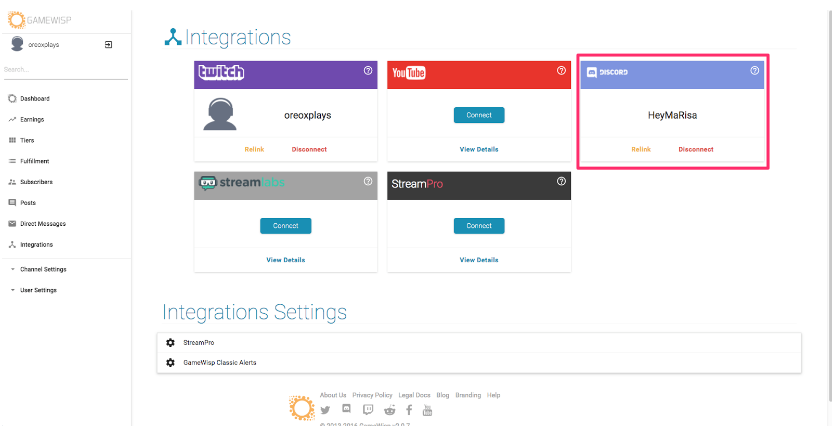
Task: Click the YouTube footer icon
Action: coord(428,410)
